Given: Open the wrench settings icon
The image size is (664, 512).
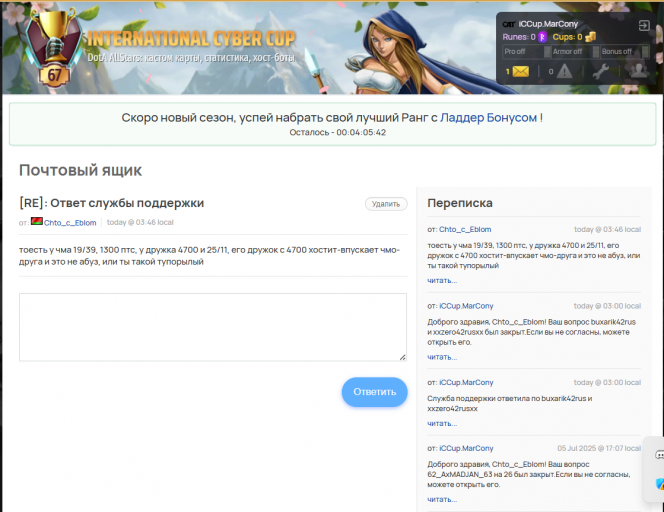Looking at the screenshot, I should click(600, 72).
